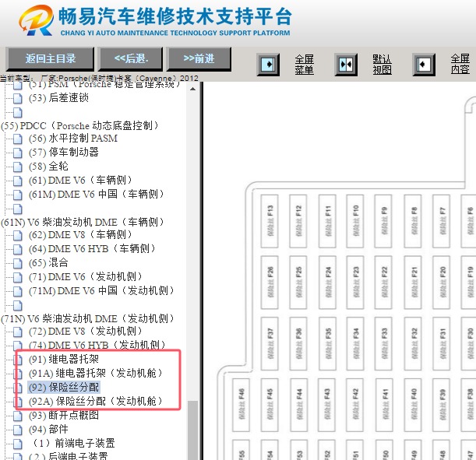Image resolution: width=476 pixels, height=460 pixels.
Task: Open (74) DME V6 HYB（发动机侧）
Action: tap(97, 345)
